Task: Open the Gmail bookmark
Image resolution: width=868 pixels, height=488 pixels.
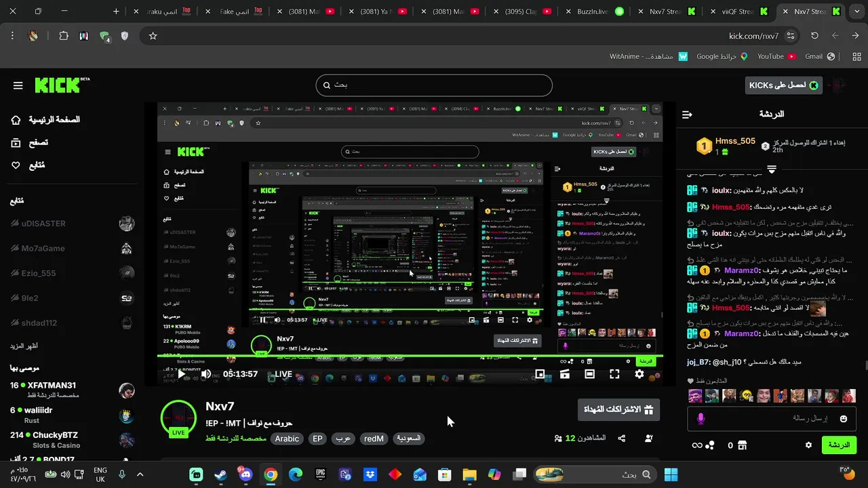Action: click(819, 57)
